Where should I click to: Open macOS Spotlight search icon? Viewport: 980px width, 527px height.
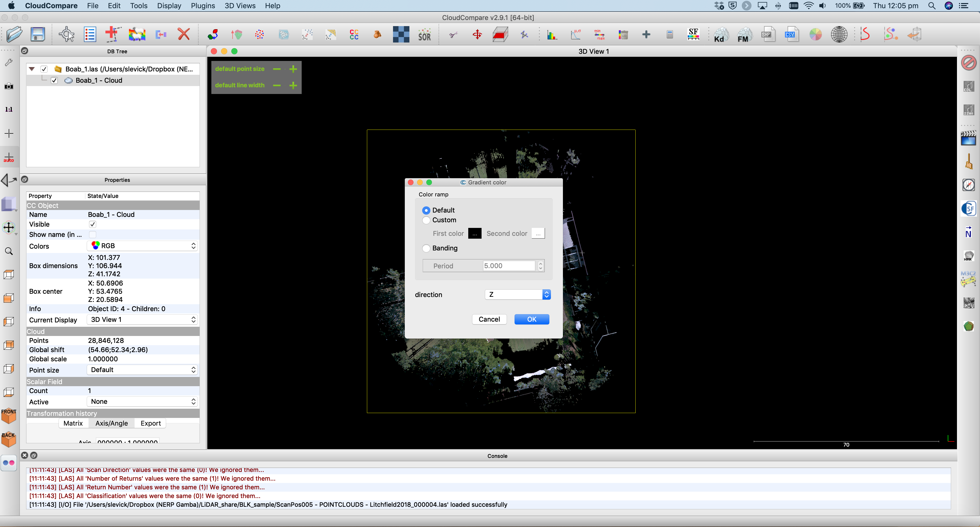click(x=932, y=6)
